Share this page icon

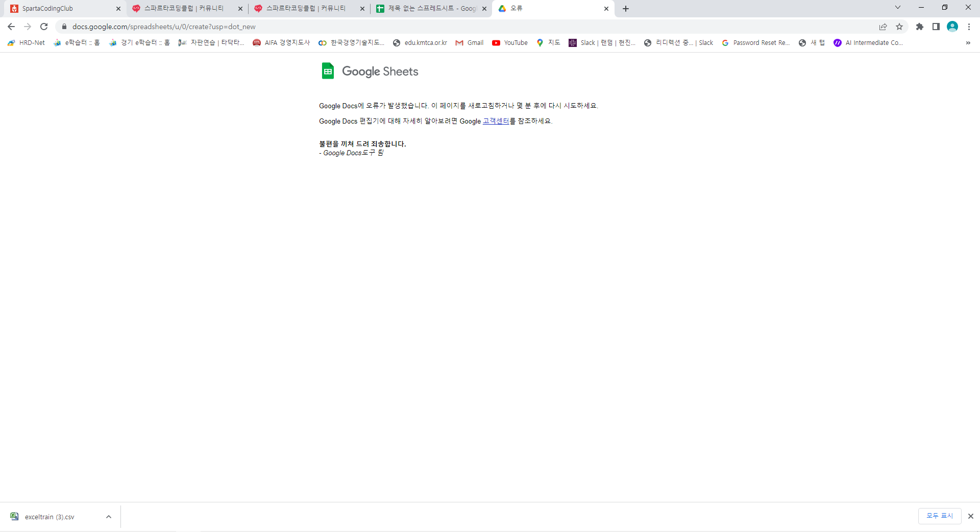click(x=883, y=27)
